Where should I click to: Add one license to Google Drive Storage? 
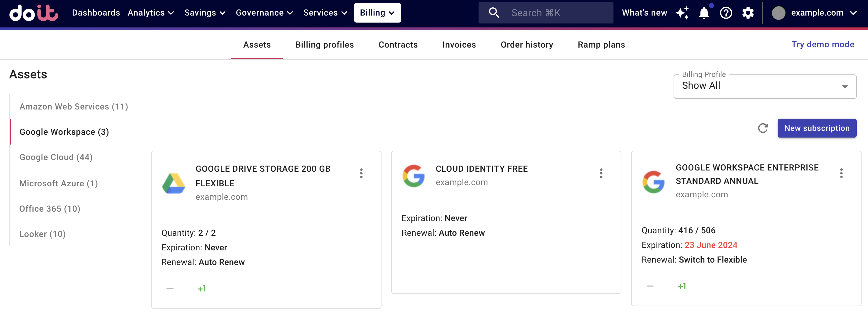201,288
